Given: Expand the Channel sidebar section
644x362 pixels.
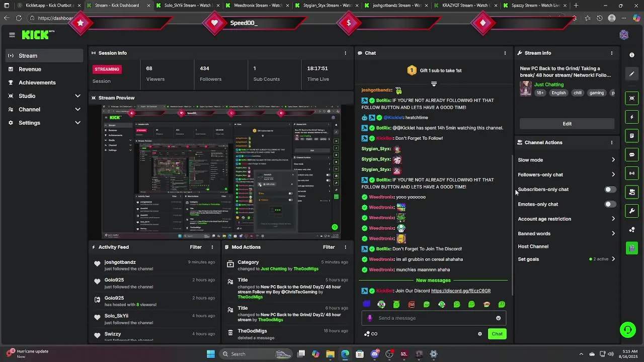Looking at the screenshot, I should (77, 109).
